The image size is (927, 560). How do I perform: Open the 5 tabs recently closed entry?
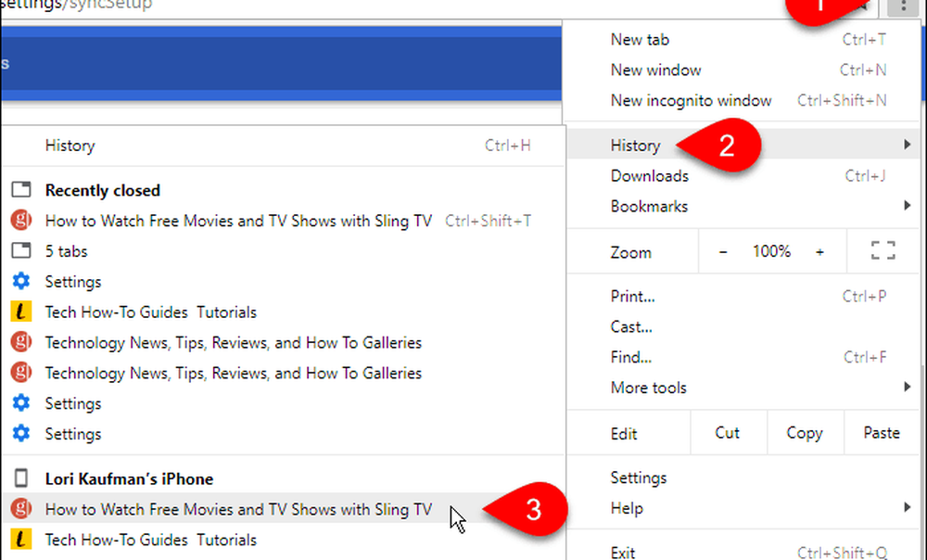(x=66, y=251)
